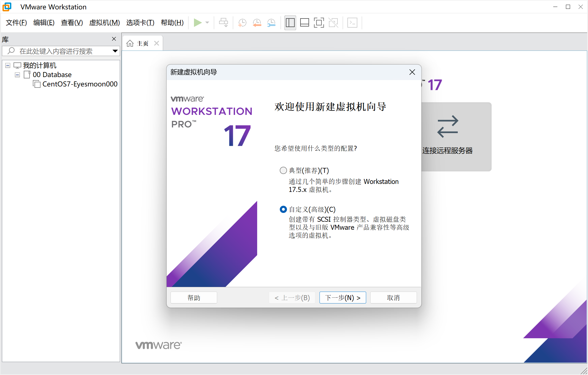Close the Library panel with its X

[x=114, y=39]
